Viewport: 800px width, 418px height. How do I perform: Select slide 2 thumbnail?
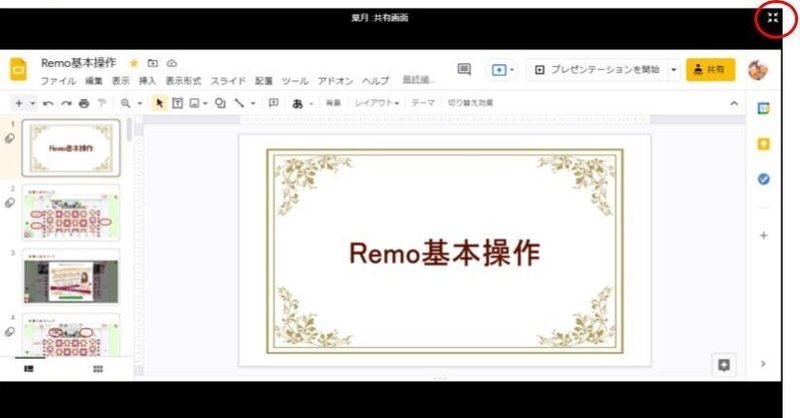coord(71,212)
